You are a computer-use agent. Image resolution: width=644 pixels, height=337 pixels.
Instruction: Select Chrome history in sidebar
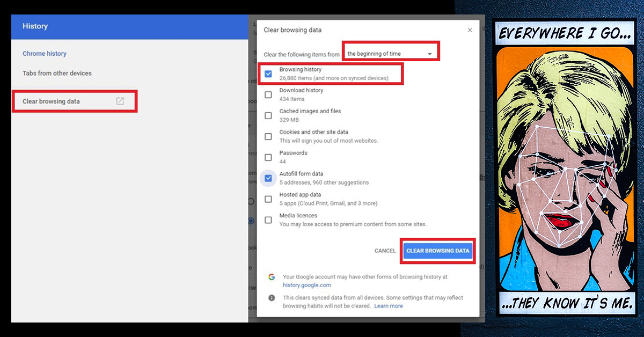tap(45, 54)
